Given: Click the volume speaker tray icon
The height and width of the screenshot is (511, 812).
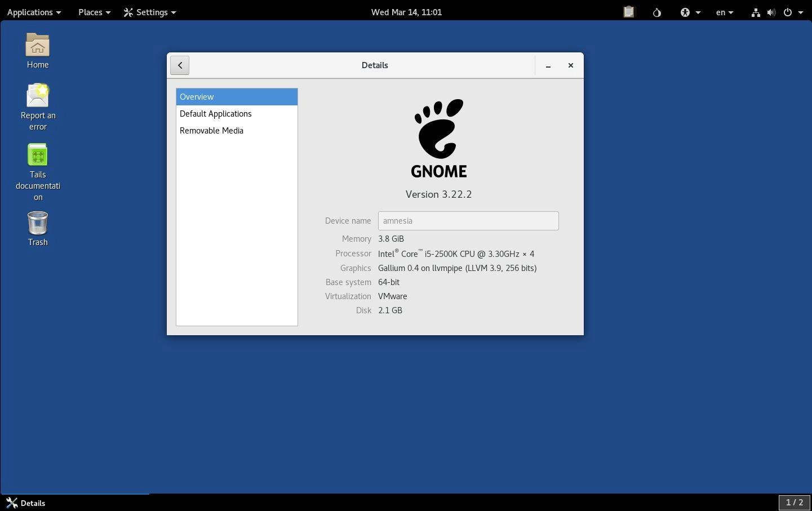Looking at the screenshot, I should [771, 12].
